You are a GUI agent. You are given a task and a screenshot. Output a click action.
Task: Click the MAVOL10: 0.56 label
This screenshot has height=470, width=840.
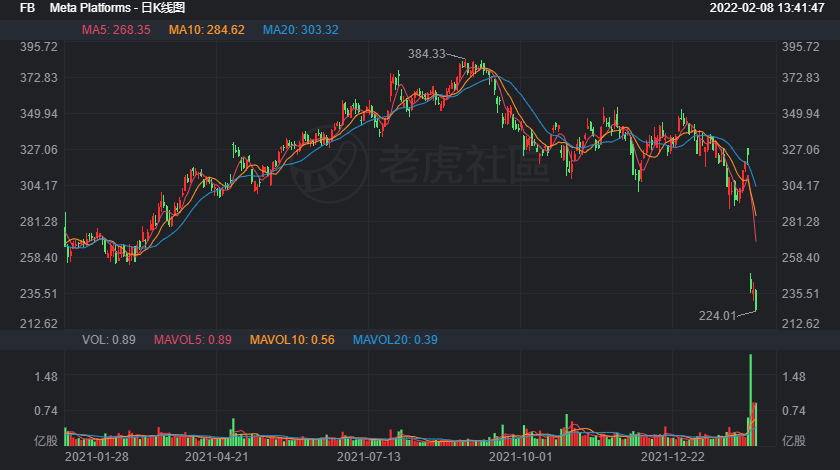coord(292,340)
